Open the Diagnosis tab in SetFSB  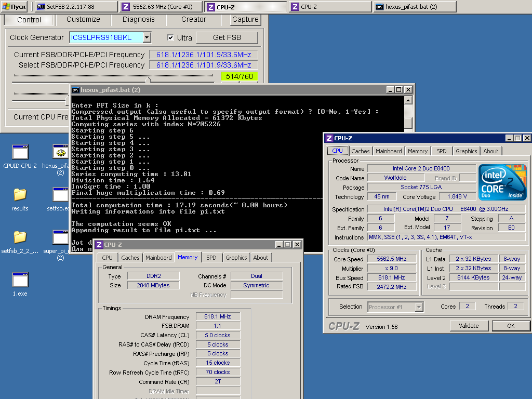[x=138, y=20]
